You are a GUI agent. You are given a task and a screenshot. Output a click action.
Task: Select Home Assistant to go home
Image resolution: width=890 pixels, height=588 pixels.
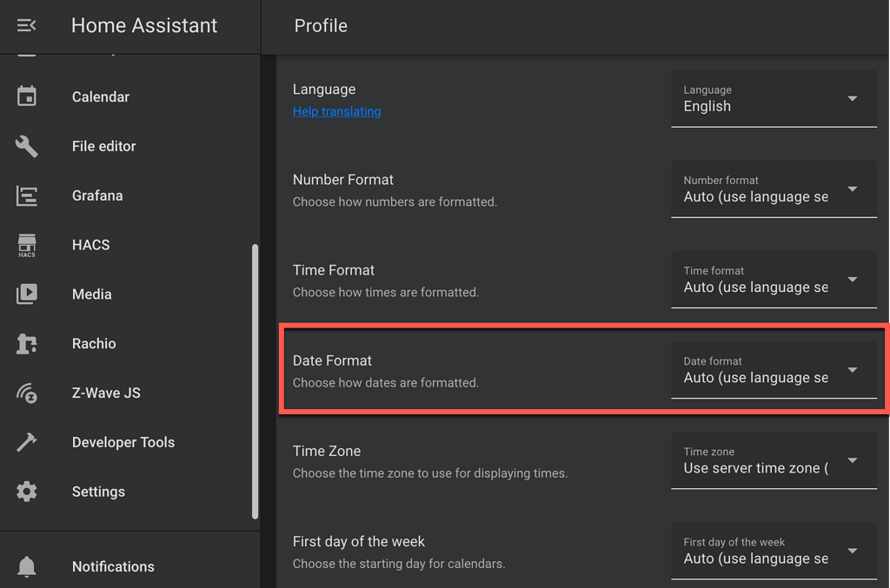pos(143,25)
